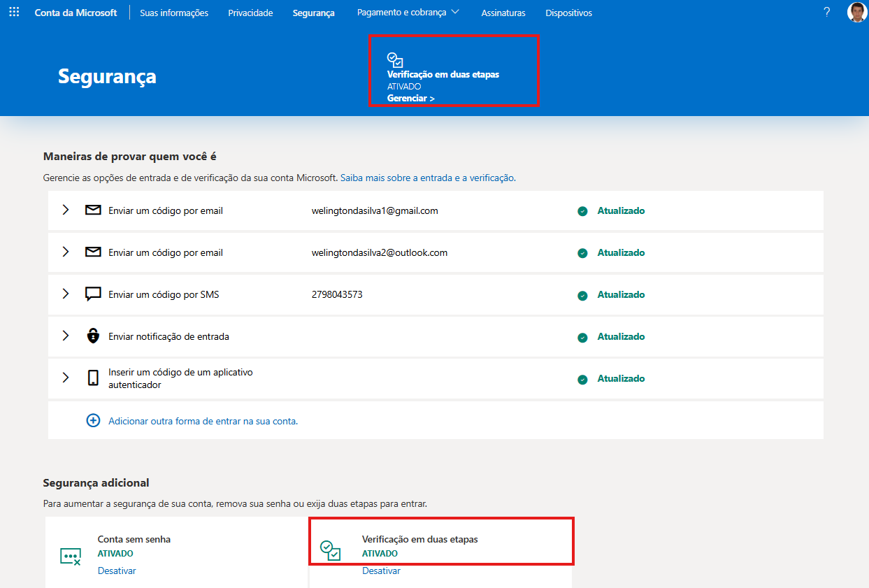This screenshot has width=869, height=588.
Task: Go to Conta da Microsoft home
Action: click(x=76, y=13)
